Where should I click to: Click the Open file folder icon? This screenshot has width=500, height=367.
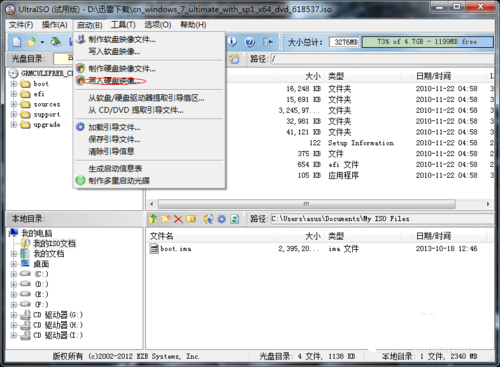(32, 42)
